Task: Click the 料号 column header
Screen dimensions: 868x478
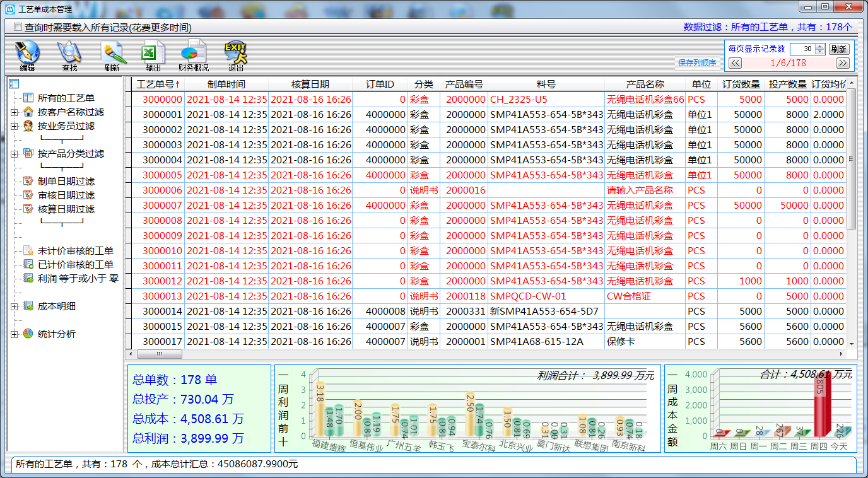Action: tap(546, 84)
